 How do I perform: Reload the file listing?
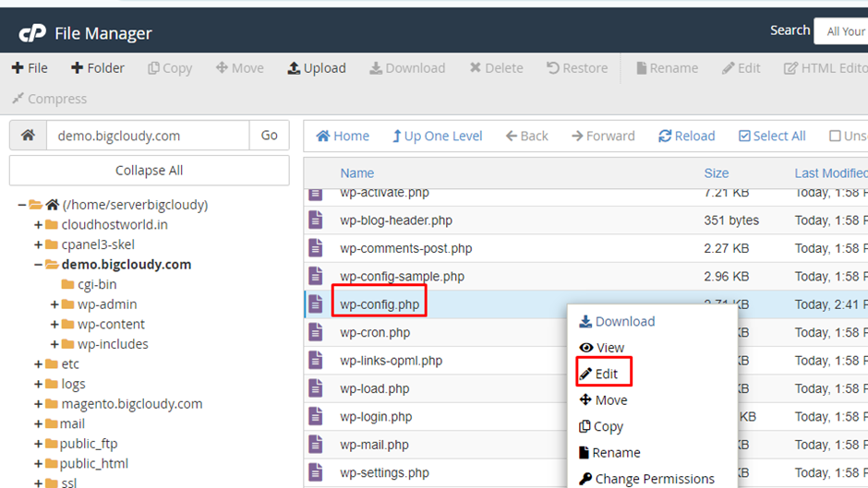[686, 137]
